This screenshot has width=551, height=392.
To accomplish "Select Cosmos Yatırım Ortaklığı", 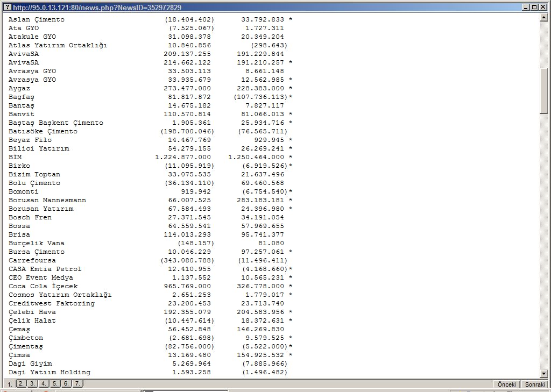I will (x=60, y=295).
